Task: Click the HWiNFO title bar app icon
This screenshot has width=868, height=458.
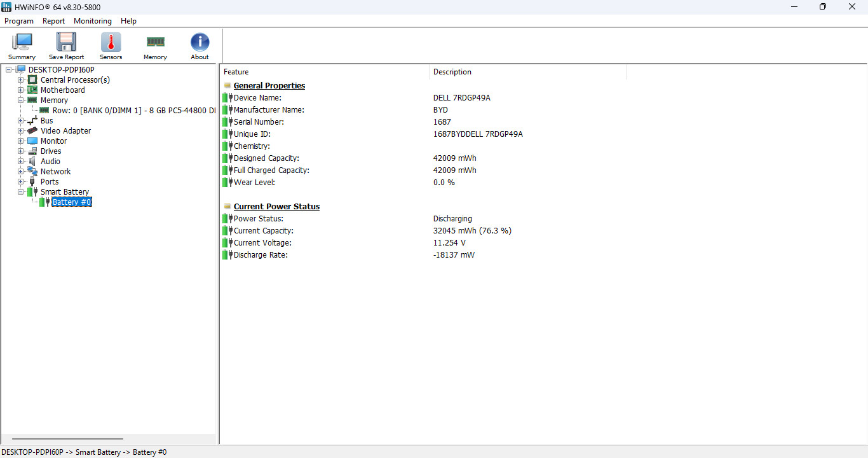Action: pyautogui.click(x=6, y=7)
